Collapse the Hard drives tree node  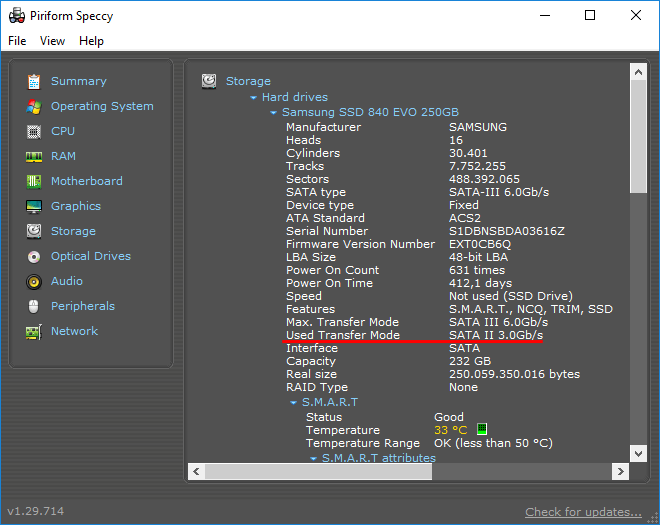[x=253, y=98]
